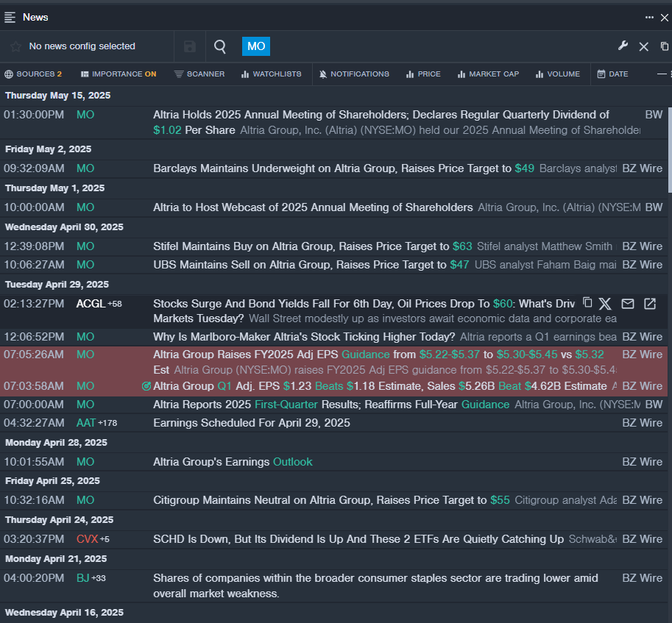Click the vertical scrollbar thumb on the news list
Viewport: 672px width, 623px height.
(x=670, y=150)
